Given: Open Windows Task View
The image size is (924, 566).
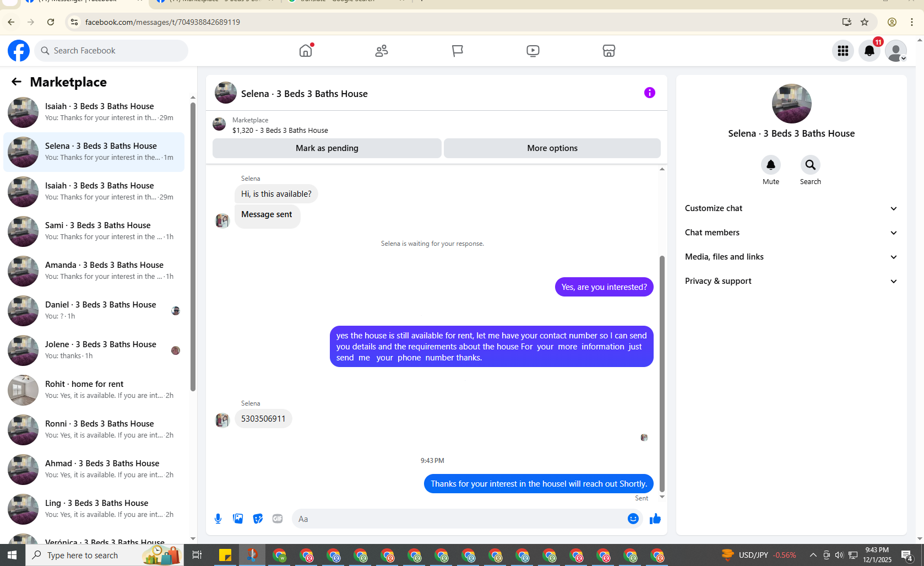Looking at the screenshot, I should 197,555.
